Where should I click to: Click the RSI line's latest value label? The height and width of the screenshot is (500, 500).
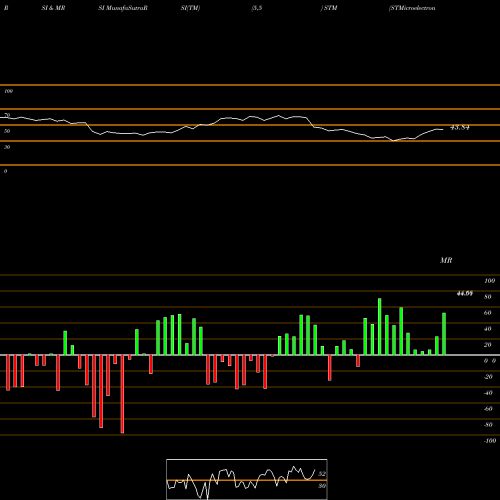click(460, 127)
